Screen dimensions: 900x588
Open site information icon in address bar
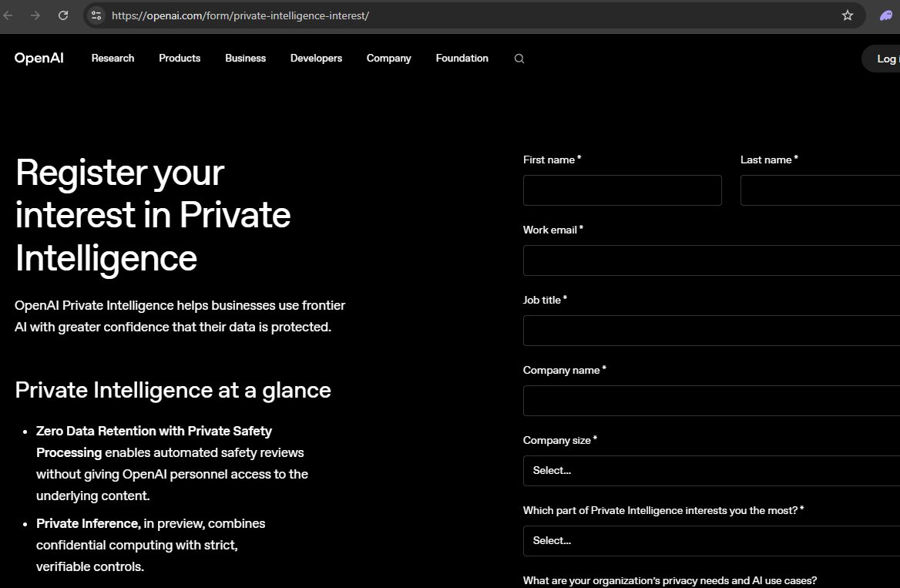[x=96, y=15]
